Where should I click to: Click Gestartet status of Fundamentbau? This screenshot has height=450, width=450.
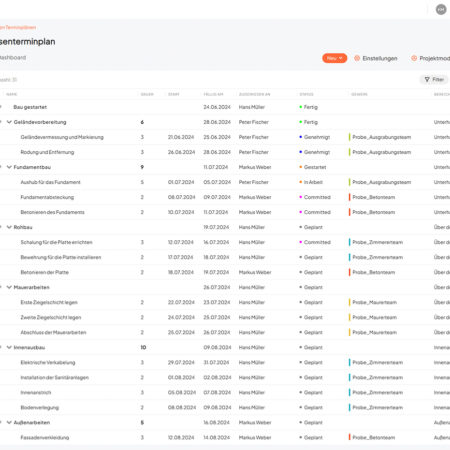pyautogui.click(x=313, y=167)
